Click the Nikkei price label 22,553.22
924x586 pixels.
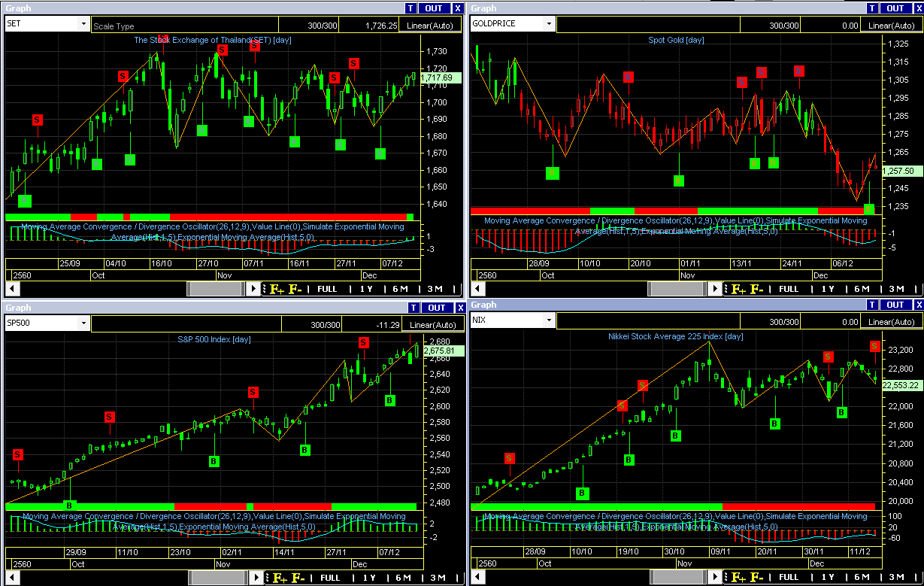(x=901, y=385)
